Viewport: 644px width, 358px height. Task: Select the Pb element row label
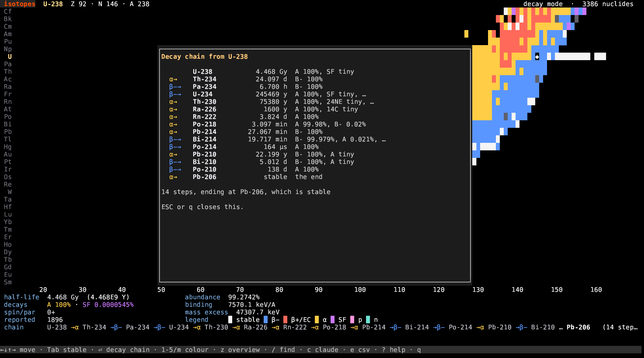(x=8, y=132)
